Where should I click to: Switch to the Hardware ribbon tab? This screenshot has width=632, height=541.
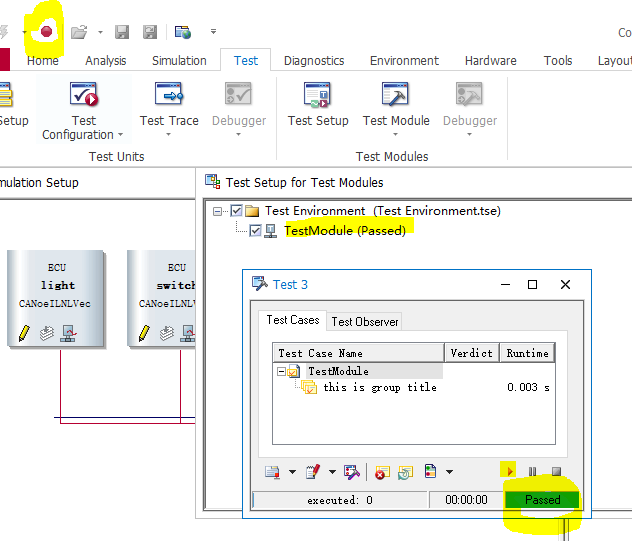click(491, 61)
